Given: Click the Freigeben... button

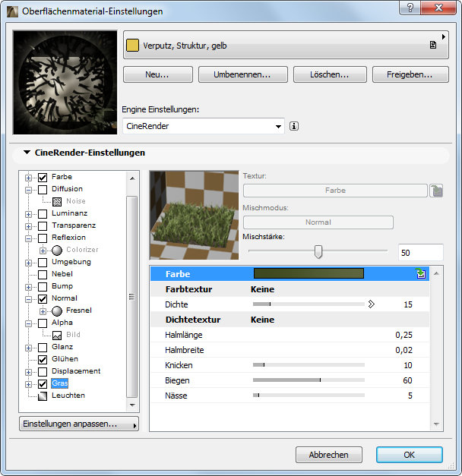Looking at the screenshot, I should tap(410, 74).
